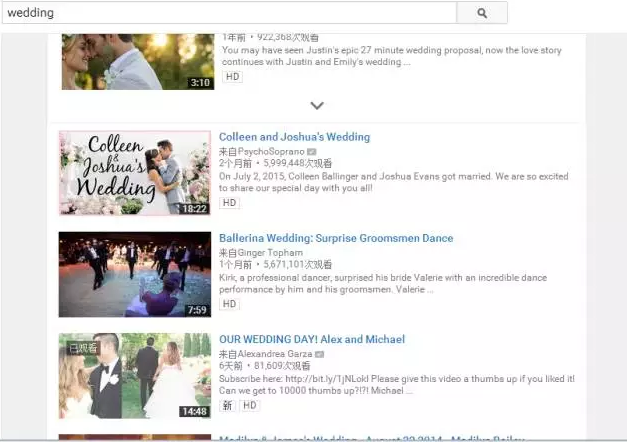Click HD badge under Colleen and Joshua description

(229, 203)
